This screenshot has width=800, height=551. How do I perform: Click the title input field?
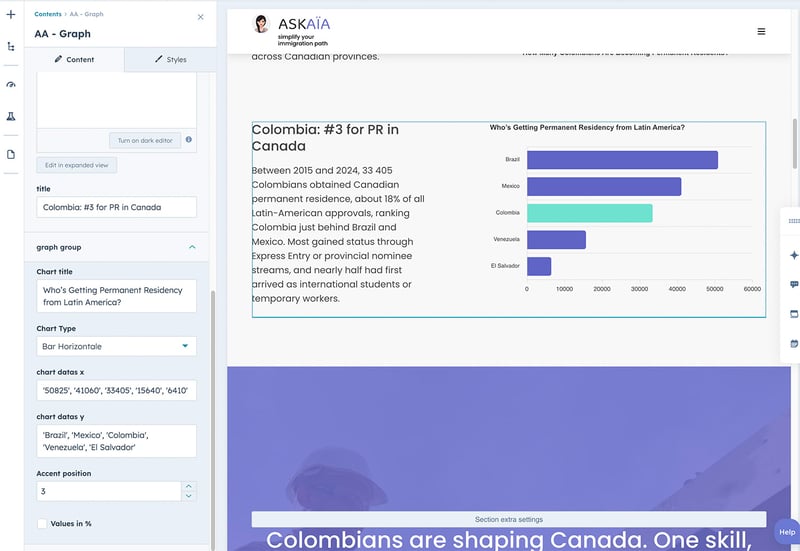pos(116,207)
